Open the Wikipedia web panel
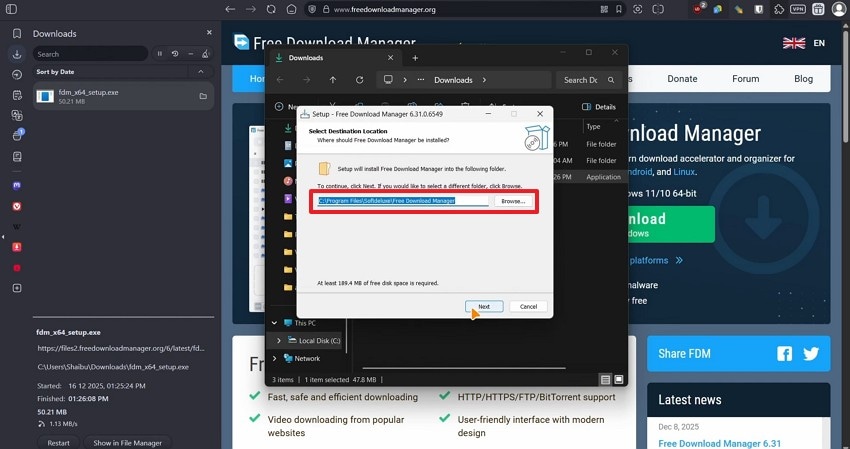The image size is (850, 449). pos(17,227)
